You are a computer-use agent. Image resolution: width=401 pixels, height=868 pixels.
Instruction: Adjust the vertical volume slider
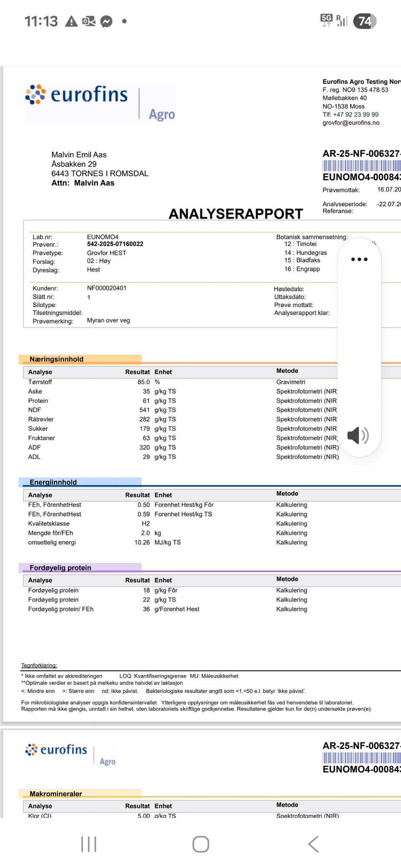pyautogui.click(x=359, y=347)
